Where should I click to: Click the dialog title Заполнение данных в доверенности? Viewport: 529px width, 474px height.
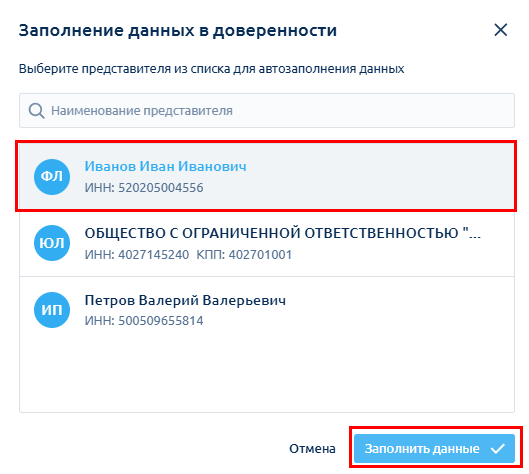click(178, 30)
